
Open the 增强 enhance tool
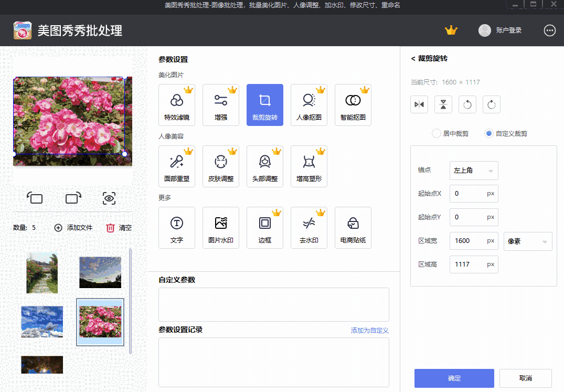tap(221, 104)
